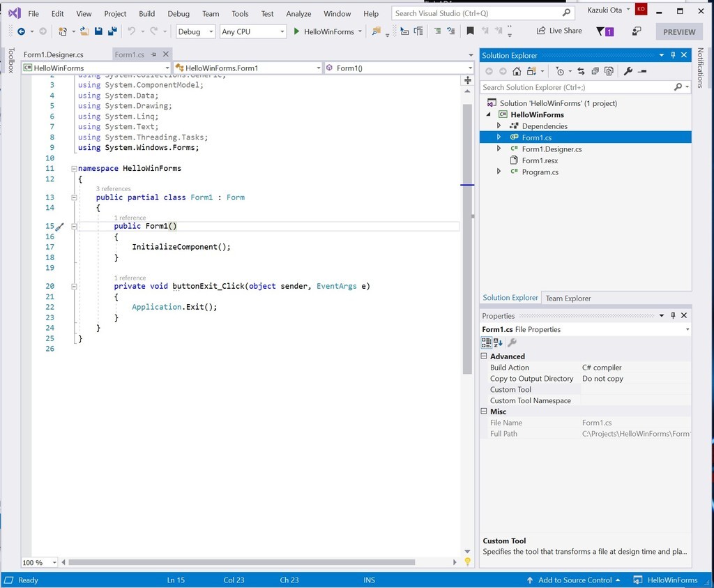Save the current file

point(98,31)
